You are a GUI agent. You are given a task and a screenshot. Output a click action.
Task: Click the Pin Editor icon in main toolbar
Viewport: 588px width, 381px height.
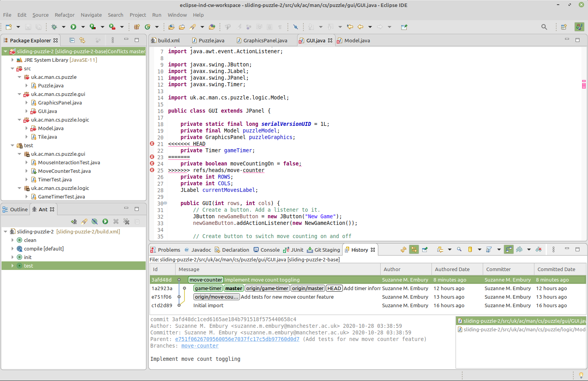click(x=404, y=27)
